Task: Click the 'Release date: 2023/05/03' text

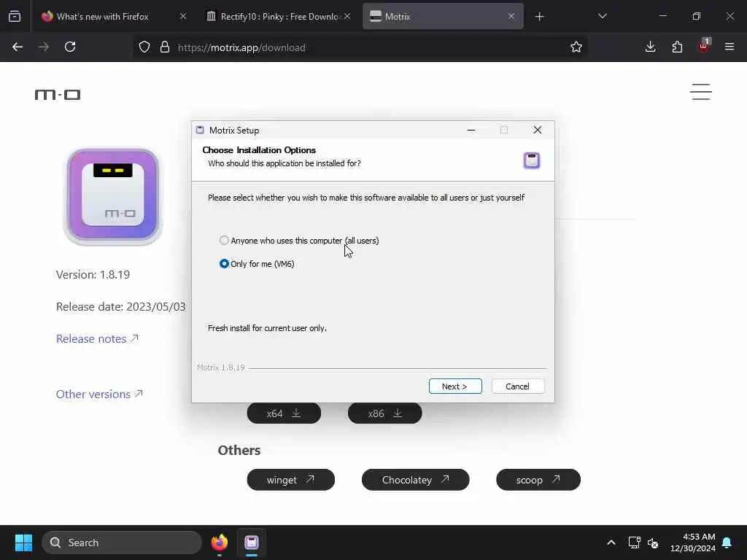Action: coord(120,307)
